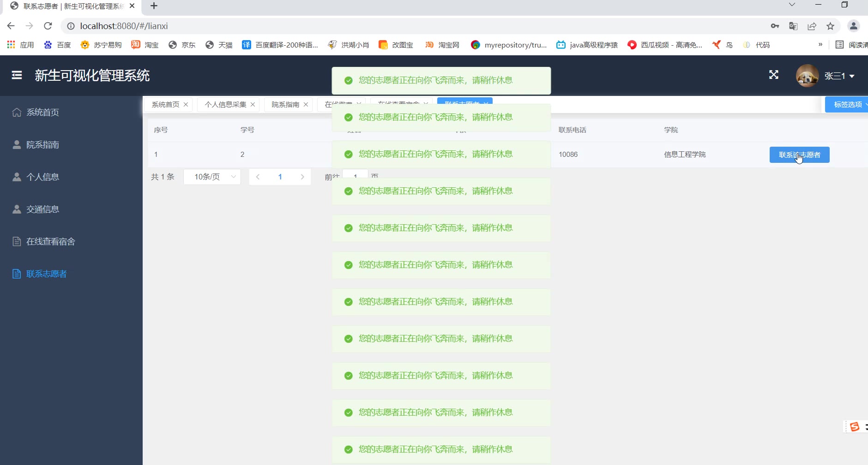Go to 系统首页 in the sidebar
This screenshot has width=868, height=465.
[x=42, y=113]
